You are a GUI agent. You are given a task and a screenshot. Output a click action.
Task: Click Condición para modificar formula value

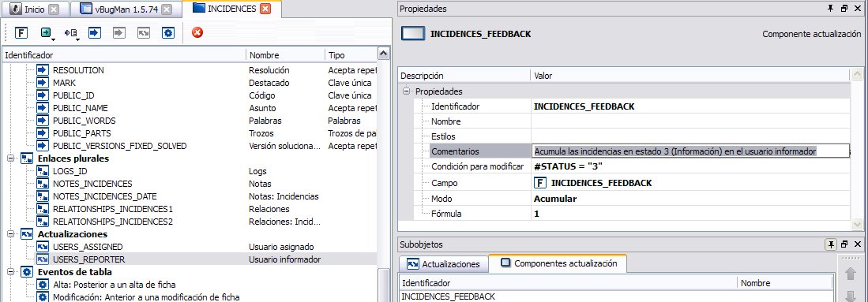coord(690,166)
